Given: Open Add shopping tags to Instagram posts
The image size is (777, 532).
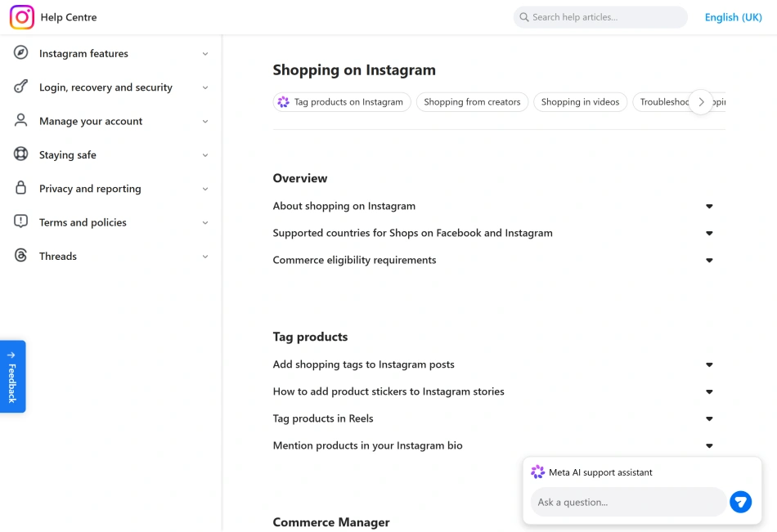Looking at the screenshot, I should [363, 364].
